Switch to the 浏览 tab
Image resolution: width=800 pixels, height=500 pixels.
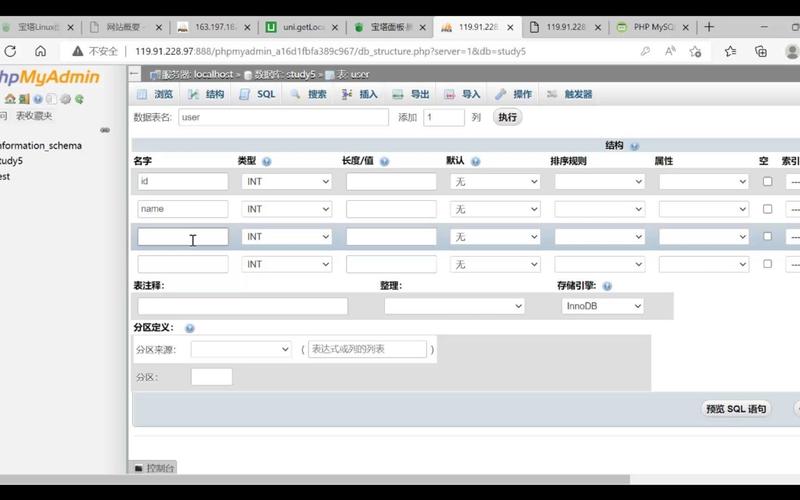click(155, 94)
